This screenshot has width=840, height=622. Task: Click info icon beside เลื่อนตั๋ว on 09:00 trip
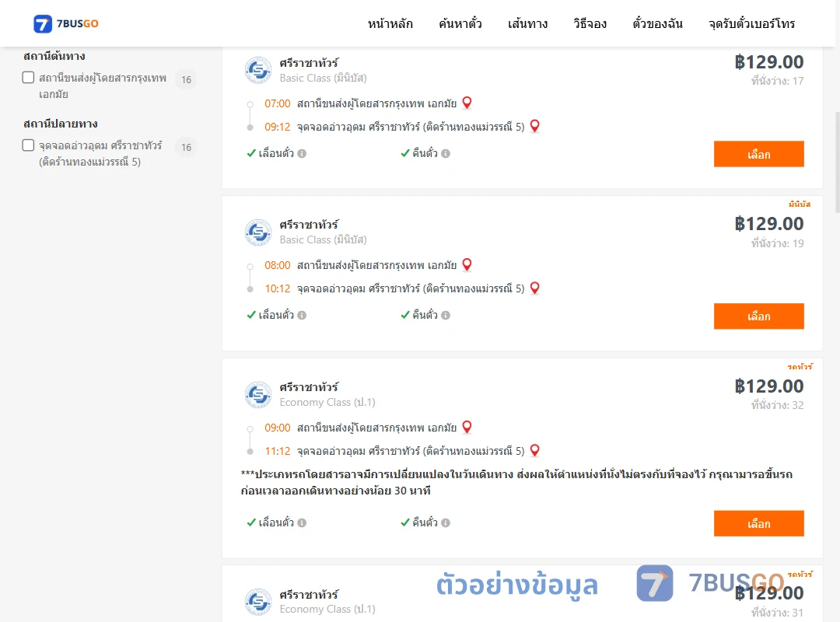tap(302, 522)
